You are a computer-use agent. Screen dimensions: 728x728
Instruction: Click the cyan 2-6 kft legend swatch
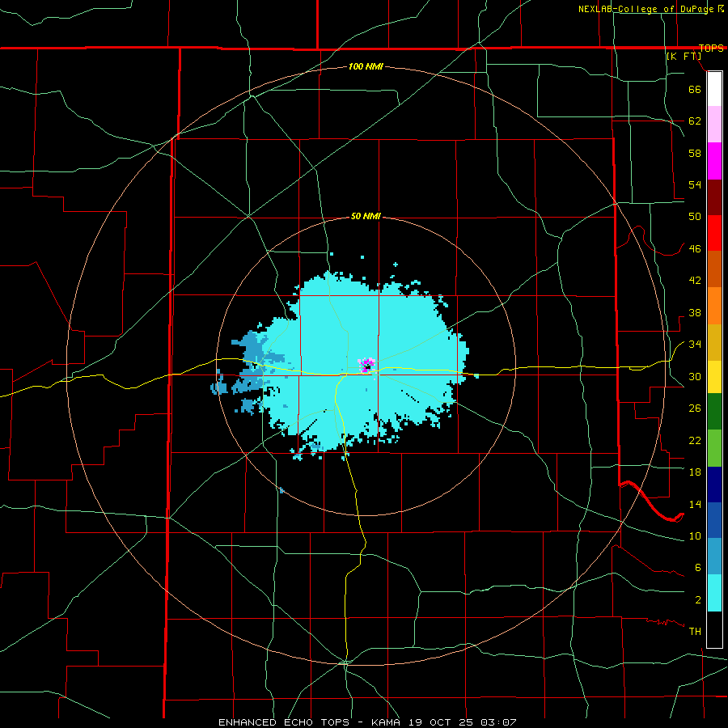(x=714, y=593)
